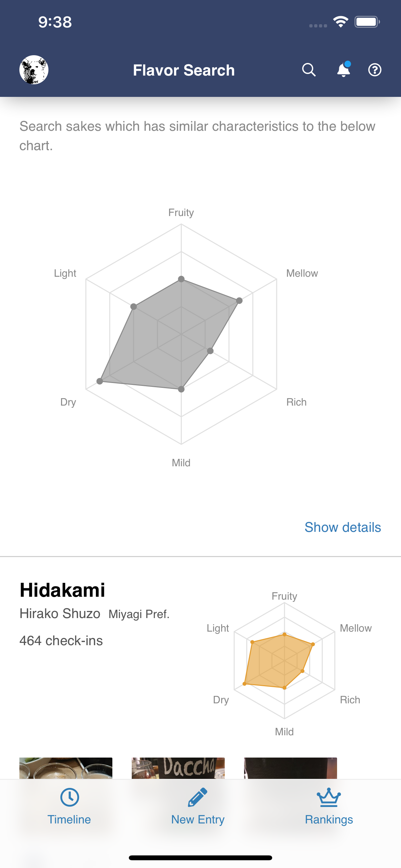
Task: Open the third dark bottle thumbnail
Action: coord(290,768)
